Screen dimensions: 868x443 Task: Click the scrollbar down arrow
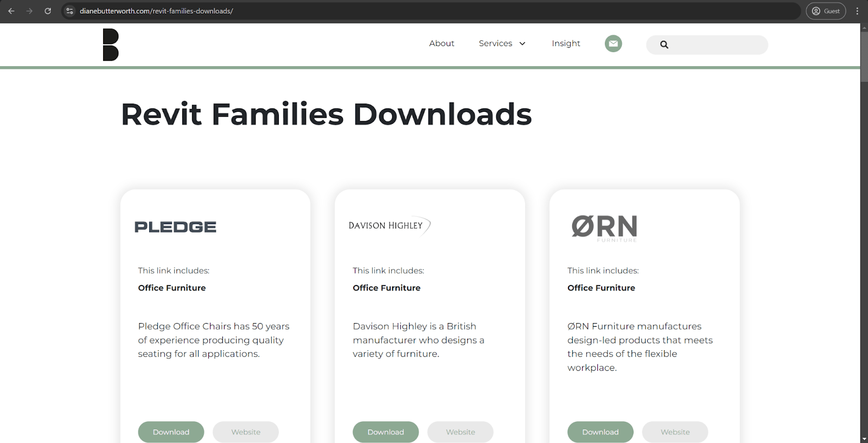pos(864,439)
